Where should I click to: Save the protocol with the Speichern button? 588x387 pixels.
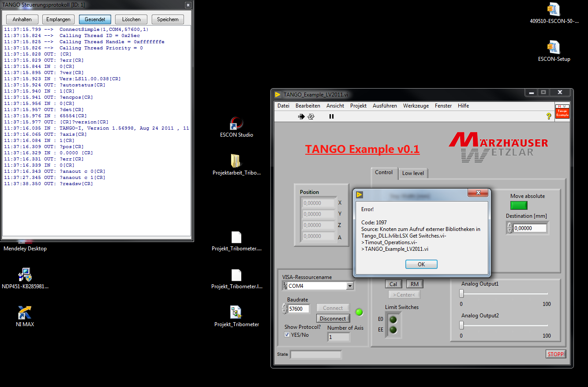point(168,19)
